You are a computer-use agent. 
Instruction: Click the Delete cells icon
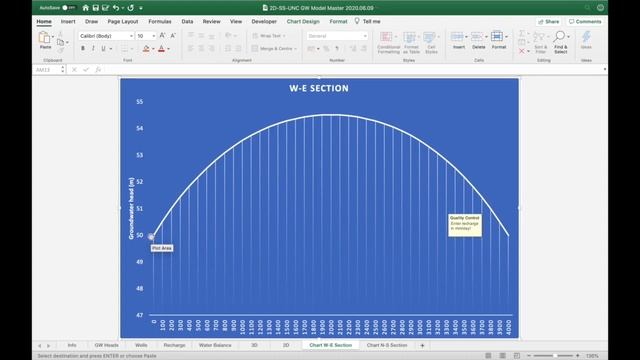[477, 37]
